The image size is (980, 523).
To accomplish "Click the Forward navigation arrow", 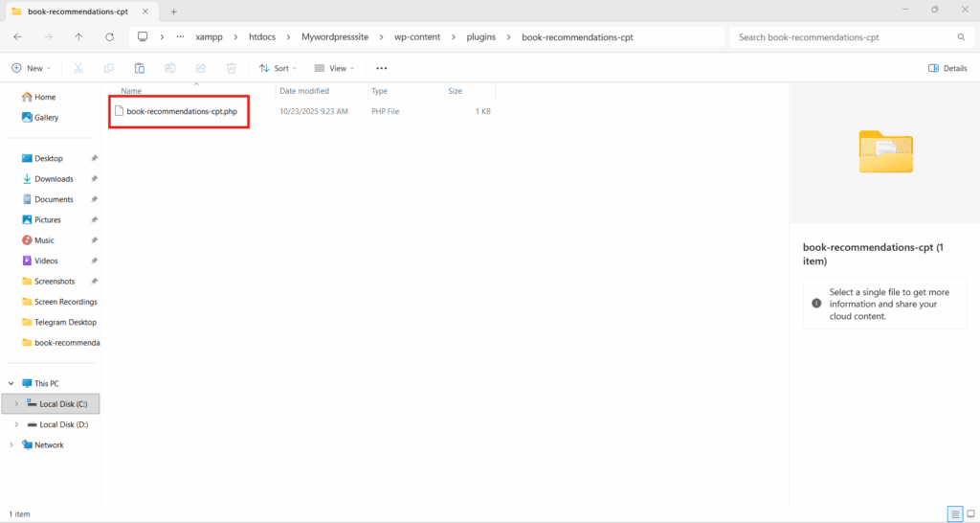I will (x=48, y=37).
